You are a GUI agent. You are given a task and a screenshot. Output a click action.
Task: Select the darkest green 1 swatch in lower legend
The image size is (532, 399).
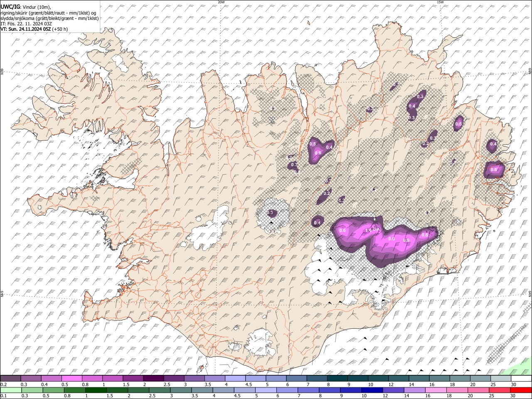pos(96,390)
